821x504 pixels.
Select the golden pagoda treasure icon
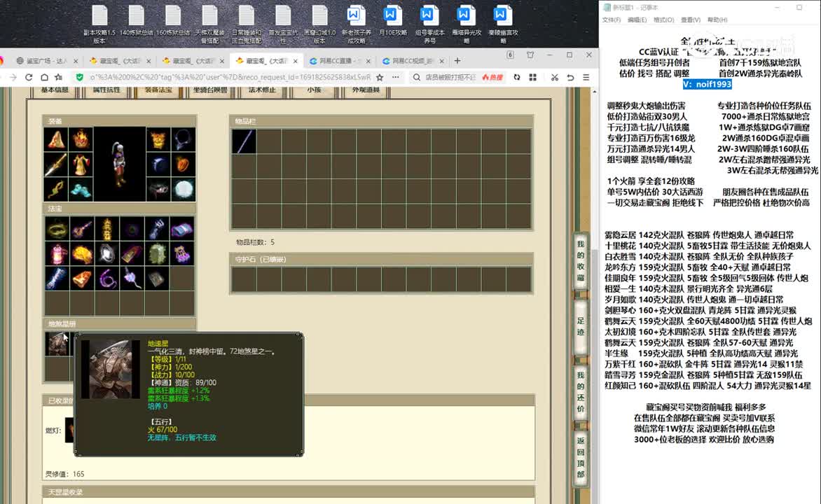(x=106, y=229)
